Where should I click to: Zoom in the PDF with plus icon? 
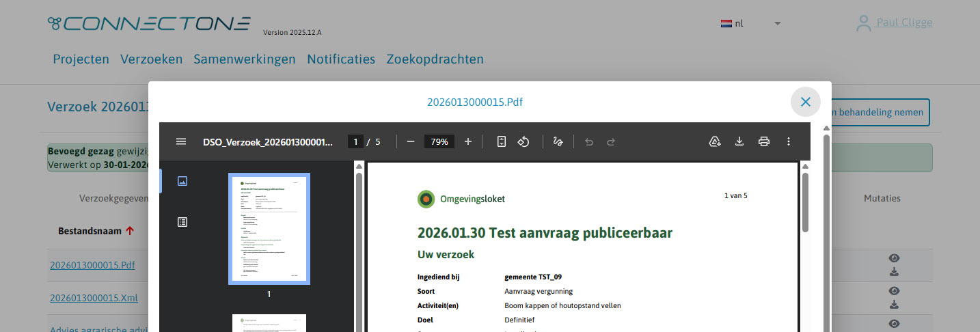click(468, 141)
